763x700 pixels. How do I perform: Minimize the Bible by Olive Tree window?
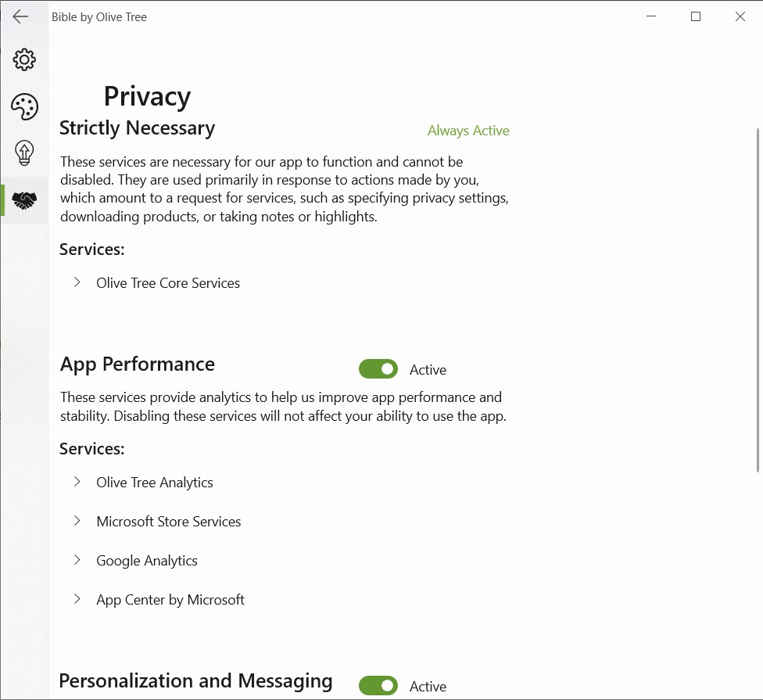point(651,16)
